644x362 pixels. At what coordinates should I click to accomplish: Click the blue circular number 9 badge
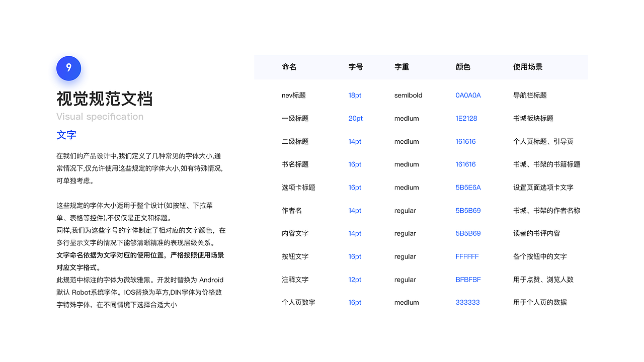68,68
